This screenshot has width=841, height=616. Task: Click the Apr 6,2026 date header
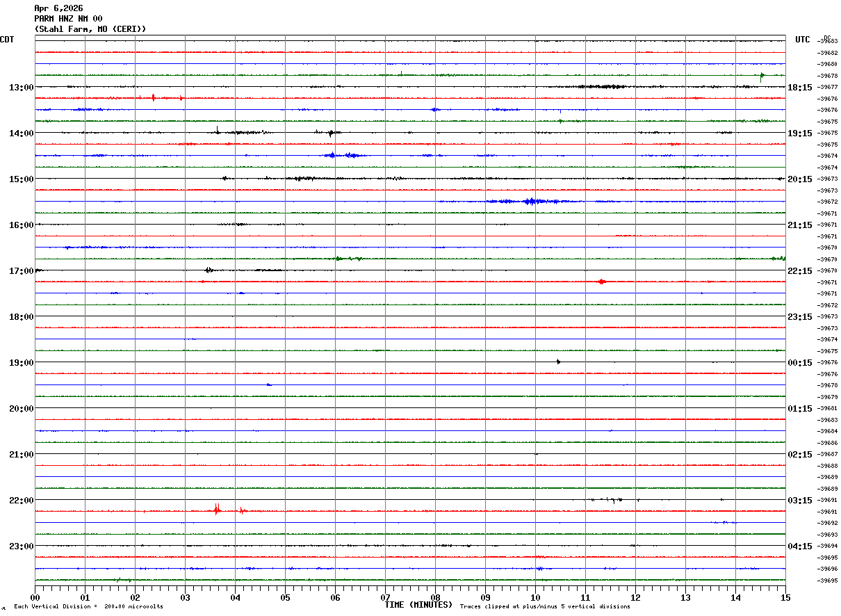[x=58, y=8]
